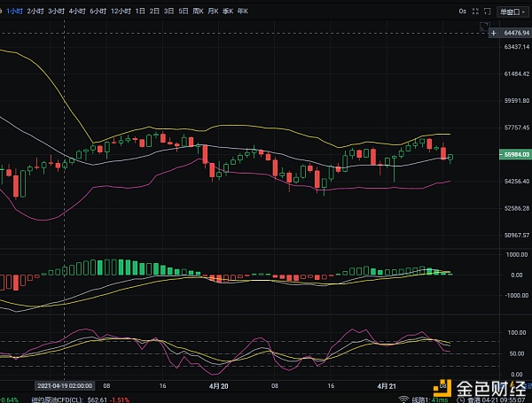Click the plus icon beside 64476.94
Screen dimensions: 532x403
click(494, 33)
